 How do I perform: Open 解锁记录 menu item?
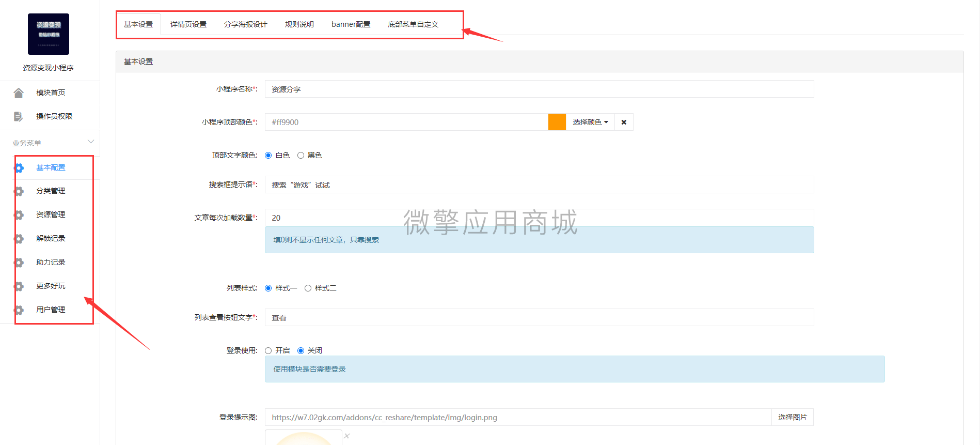(x=50, y=238)
